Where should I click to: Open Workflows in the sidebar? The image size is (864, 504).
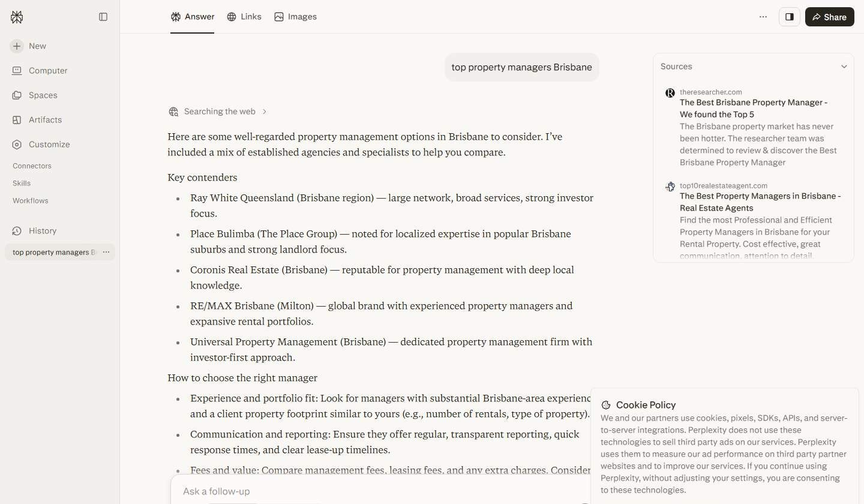[x=31, y=200]
